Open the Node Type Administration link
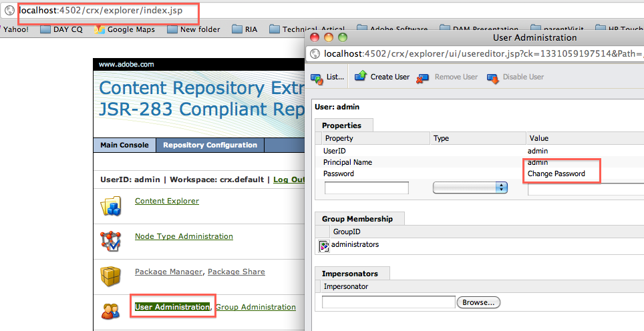Image resolution: width=644 pixels, height=331 pixels. coord(184,236)
